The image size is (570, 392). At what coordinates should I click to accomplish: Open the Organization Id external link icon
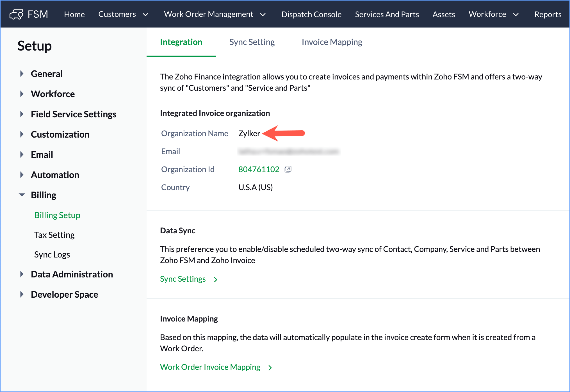point(288,169)
